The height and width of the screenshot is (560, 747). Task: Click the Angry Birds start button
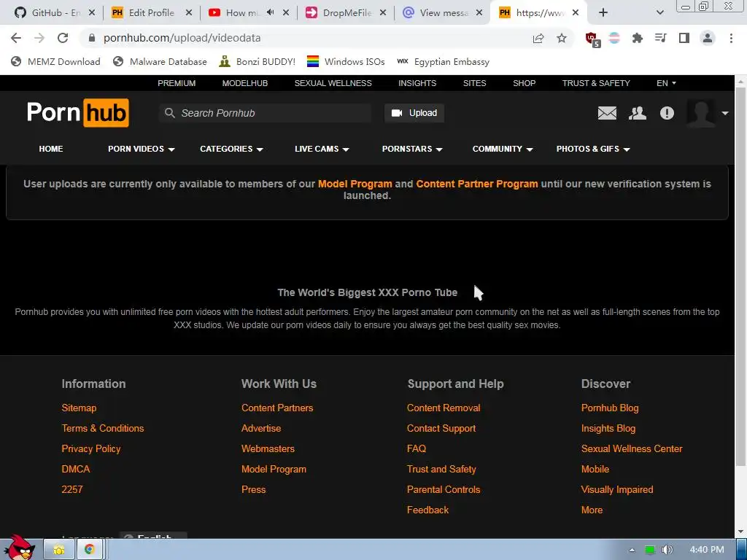point(19,548)
